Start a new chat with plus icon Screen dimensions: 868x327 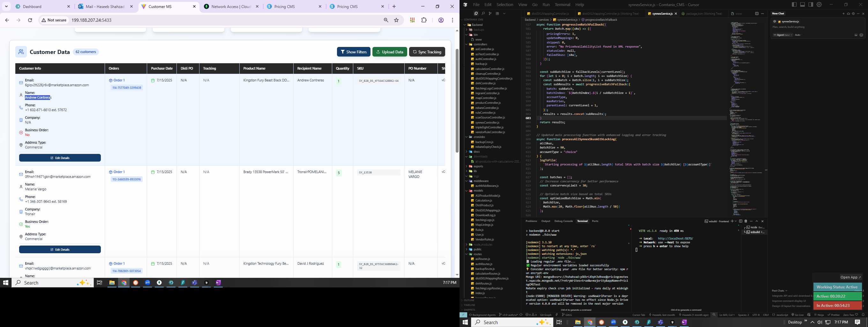click(843, 13)
